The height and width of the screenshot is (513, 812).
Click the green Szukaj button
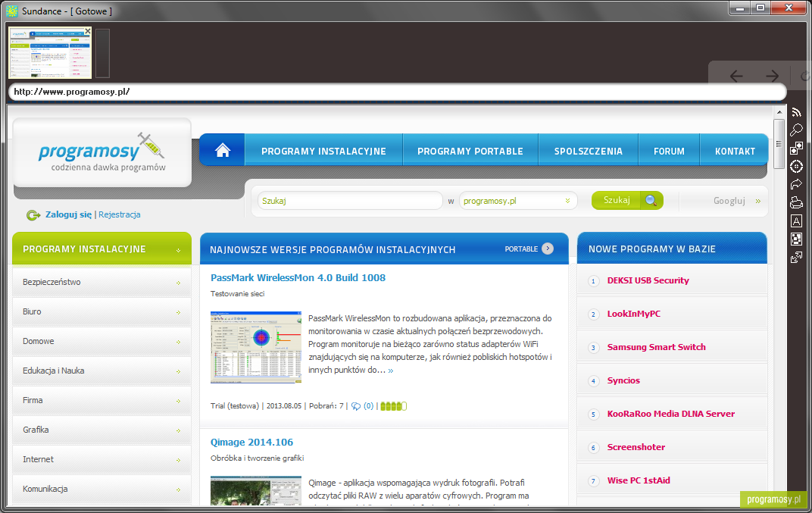click(x=627, y=201)
